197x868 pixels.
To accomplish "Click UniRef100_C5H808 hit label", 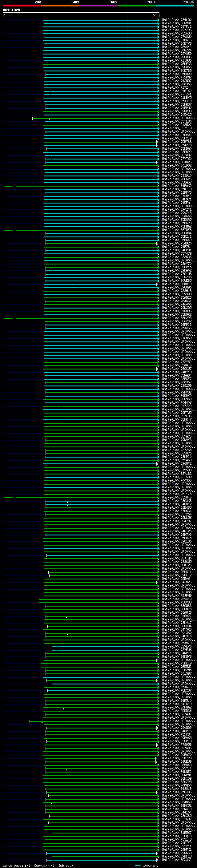I will point(176,74).
